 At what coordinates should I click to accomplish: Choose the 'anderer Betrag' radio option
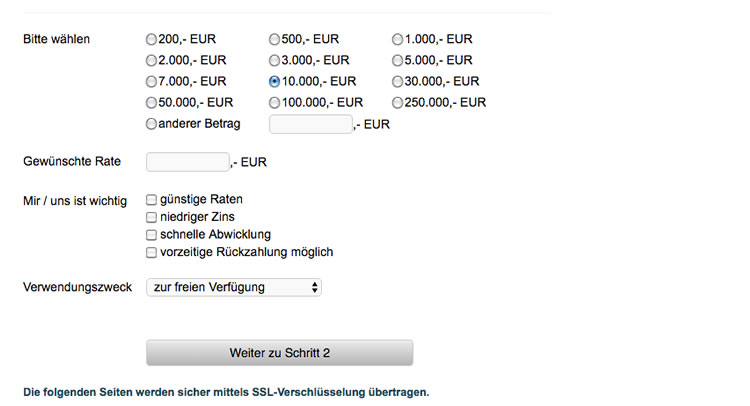(152, 125)
